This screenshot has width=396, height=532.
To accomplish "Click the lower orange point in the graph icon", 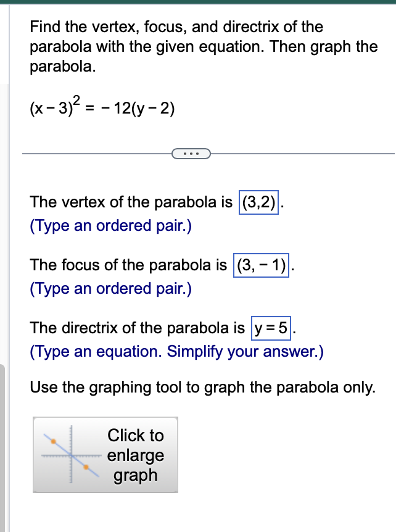I will click(86, 467).
